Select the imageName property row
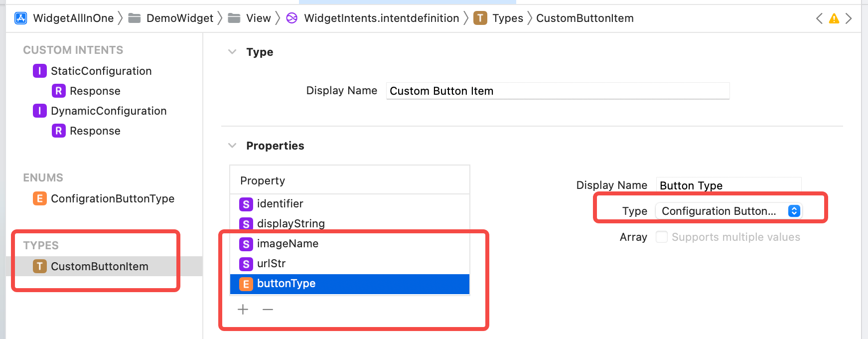 click(350, 243)
